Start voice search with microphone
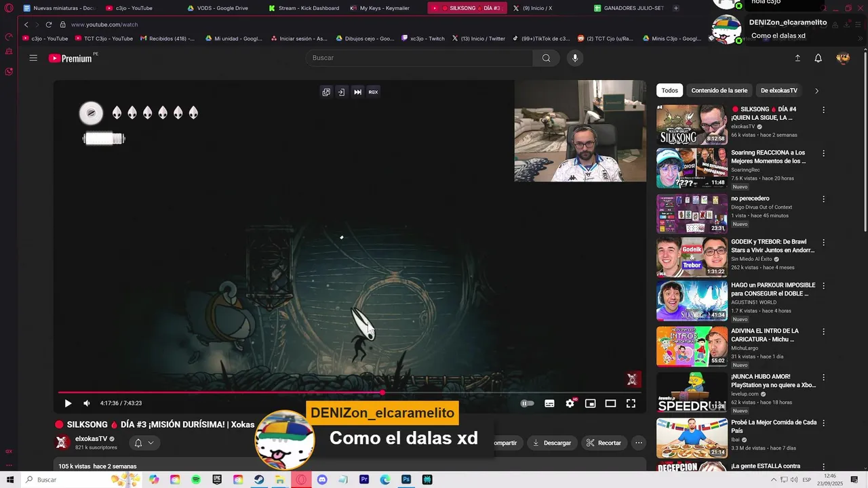 point(575,58)
